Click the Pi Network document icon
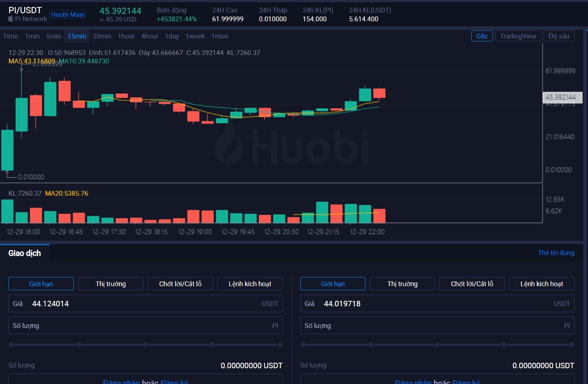Image resolution: width=588 pixels, height=384 pixels. (x=11, y=19)
